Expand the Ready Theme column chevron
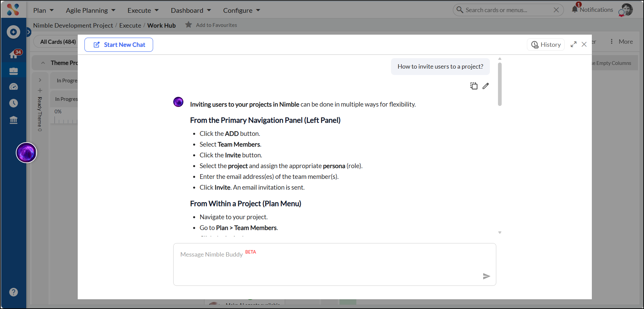 tap(40, 80)
